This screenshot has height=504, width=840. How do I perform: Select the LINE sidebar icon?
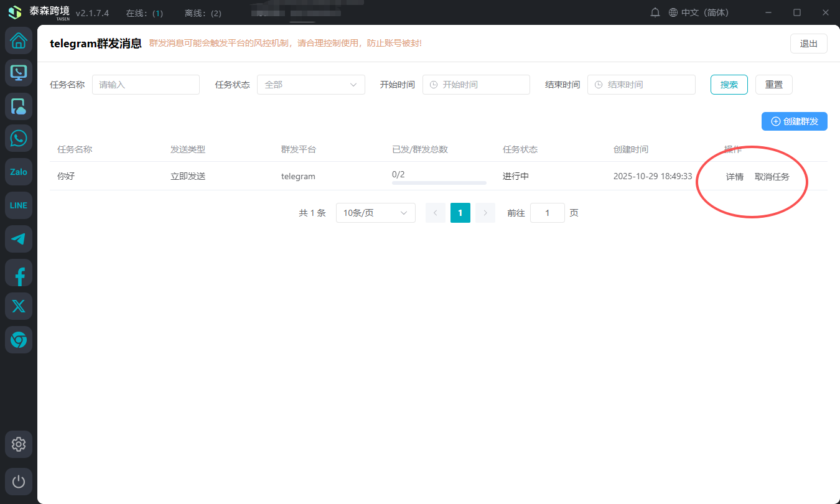click(19, 205)
